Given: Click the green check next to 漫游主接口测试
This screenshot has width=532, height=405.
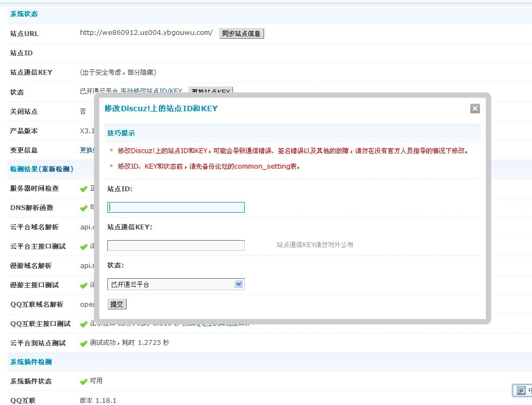Looking at the screenshot, I should click(x=84, y=286).
